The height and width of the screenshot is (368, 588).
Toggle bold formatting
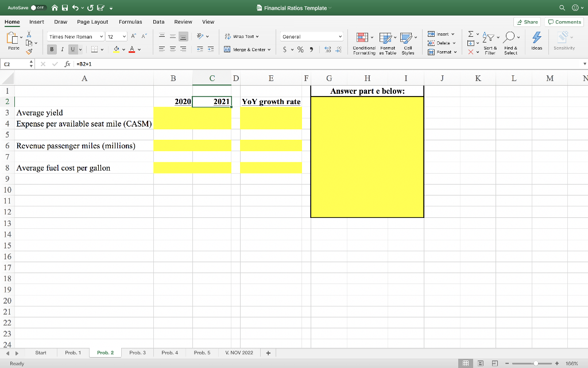52,49
